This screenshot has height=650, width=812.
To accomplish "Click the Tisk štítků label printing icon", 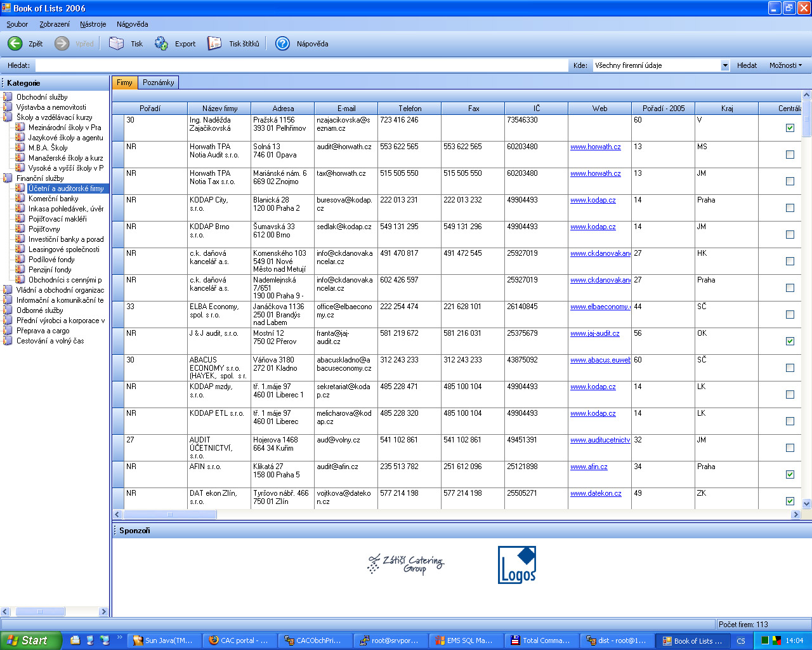I will (215, 43).
